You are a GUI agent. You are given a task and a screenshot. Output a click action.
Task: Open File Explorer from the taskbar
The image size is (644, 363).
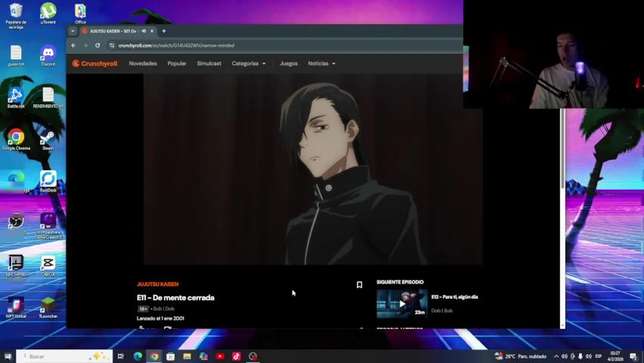click(x=187, y=356)
